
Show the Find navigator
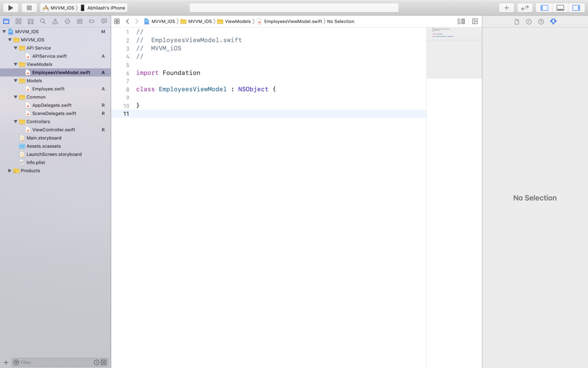point(43,21)
